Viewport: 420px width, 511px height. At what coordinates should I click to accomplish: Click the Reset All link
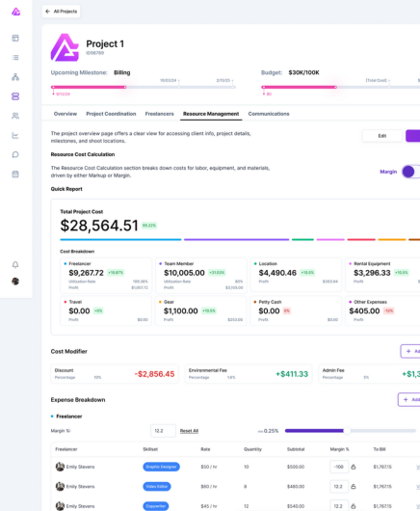pos(189,431)
